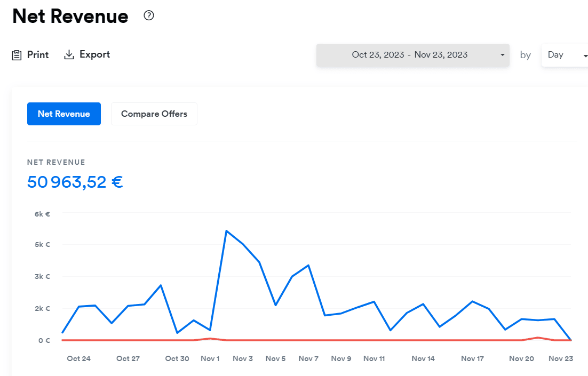Click the blue line peak near Nov 2
The width and height of the screenshot is (588, 376).
(226, 231)
